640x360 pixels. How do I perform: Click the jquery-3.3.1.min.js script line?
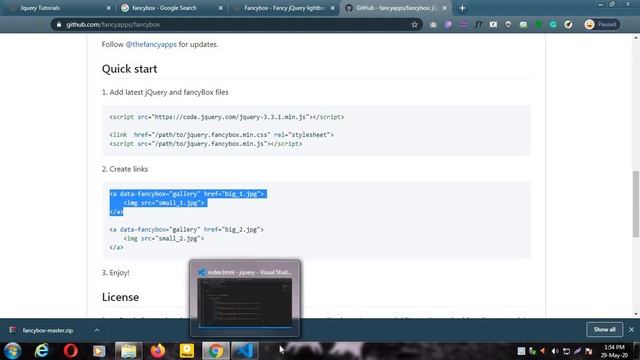[227, 117]
